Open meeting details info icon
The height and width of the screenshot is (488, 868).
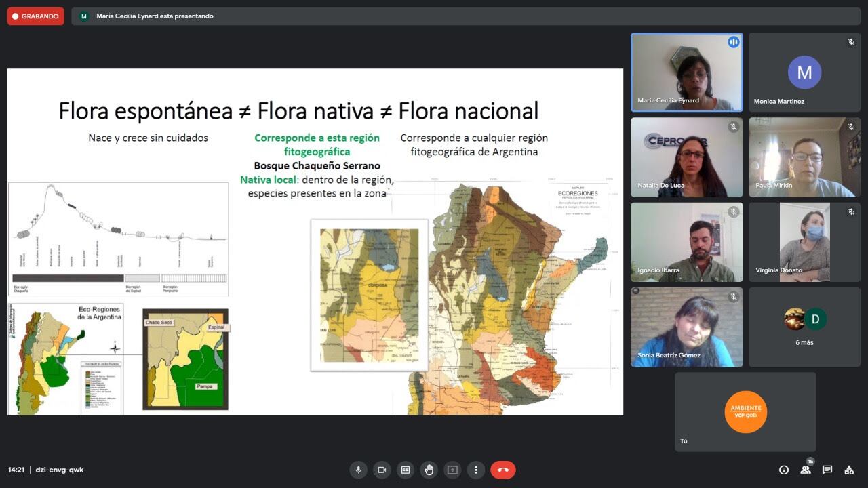click(x=784, y=470)
